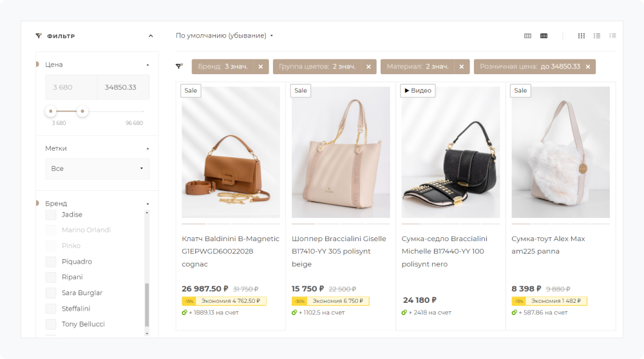Check the Piquadro brand checkbox

tap(51, 262)
